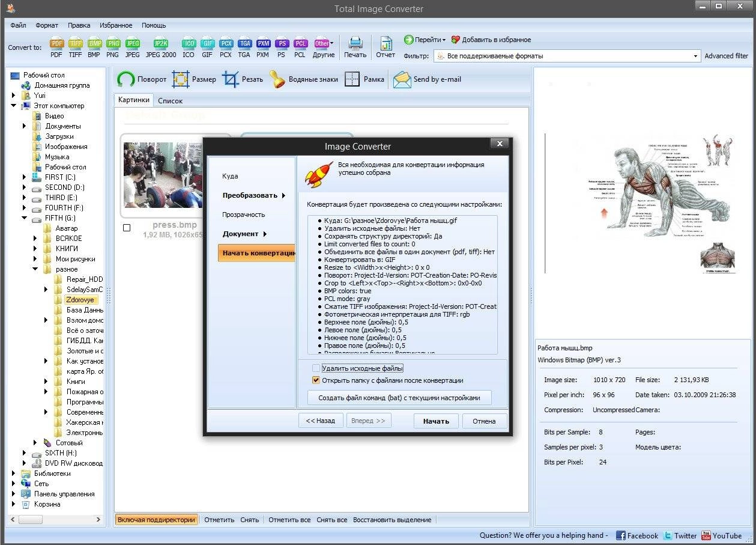The height and width of the screenshot is (545, 756).
Task: Go back with << Назад button
Action: (x=321, y=421)
